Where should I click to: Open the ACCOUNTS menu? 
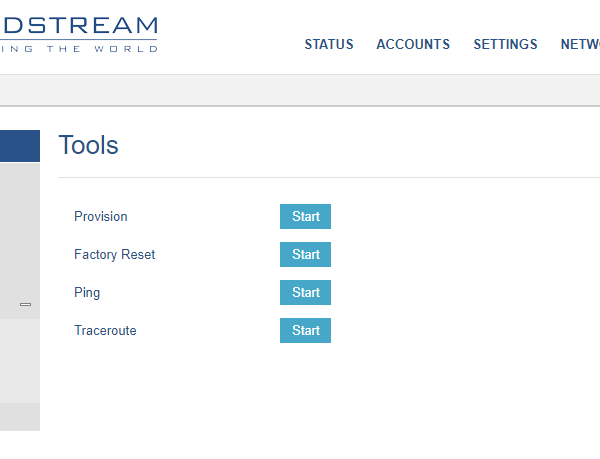pyautogui.click(x=413, y=44)
